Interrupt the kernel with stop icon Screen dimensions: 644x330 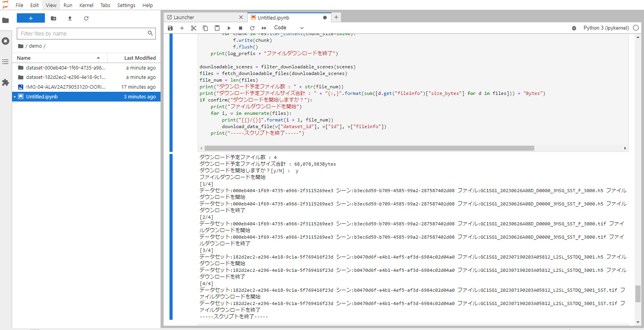pos(241,28)
